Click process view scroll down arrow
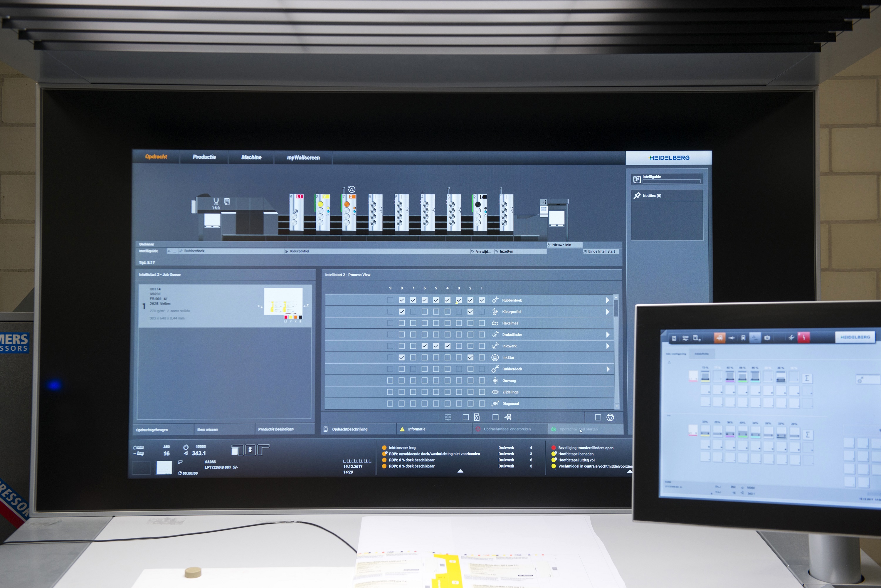The image size is (881, 588). tap(617, 406)
